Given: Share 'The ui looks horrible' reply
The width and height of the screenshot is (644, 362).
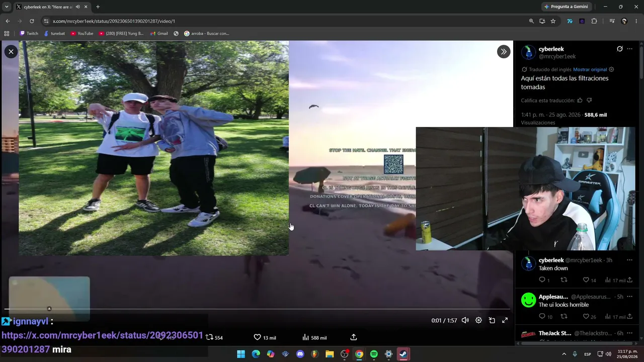Looking at the screenshot, I should (x=629, y=317).
